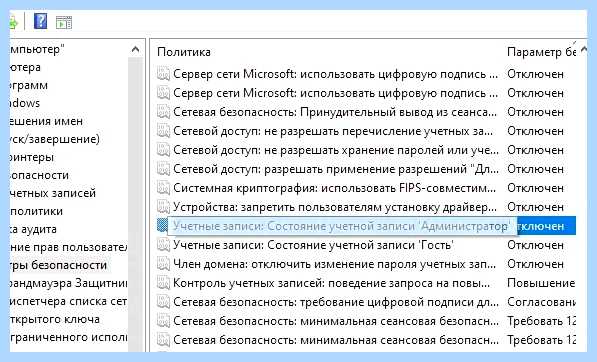
Task: Select policy 'Член домена: отключить изменение пароля'
Action: pos(334,264)
